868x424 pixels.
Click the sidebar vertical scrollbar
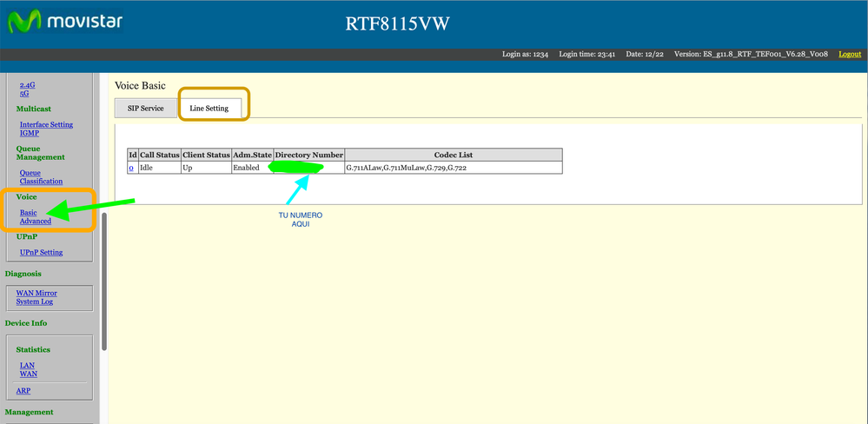[x=104, y=278]
